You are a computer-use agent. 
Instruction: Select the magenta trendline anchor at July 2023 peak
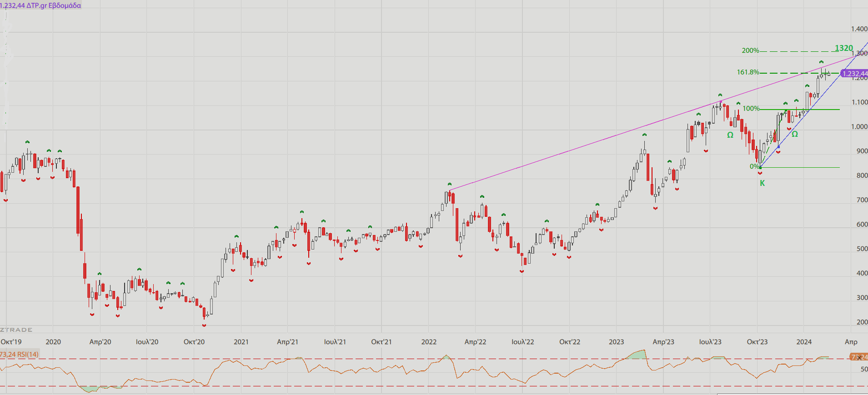[721, 101]
